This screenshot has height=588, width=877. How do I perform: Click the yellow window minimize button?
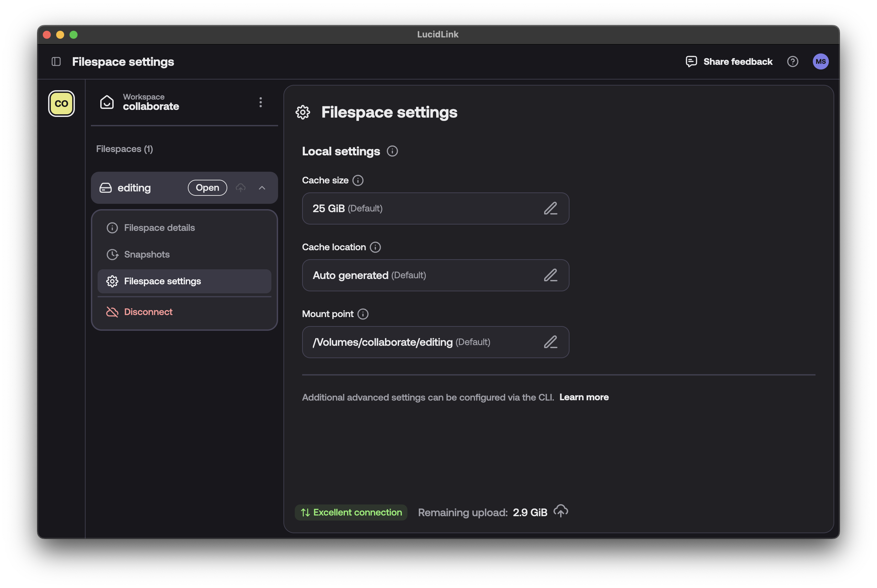tap(60, 34)
